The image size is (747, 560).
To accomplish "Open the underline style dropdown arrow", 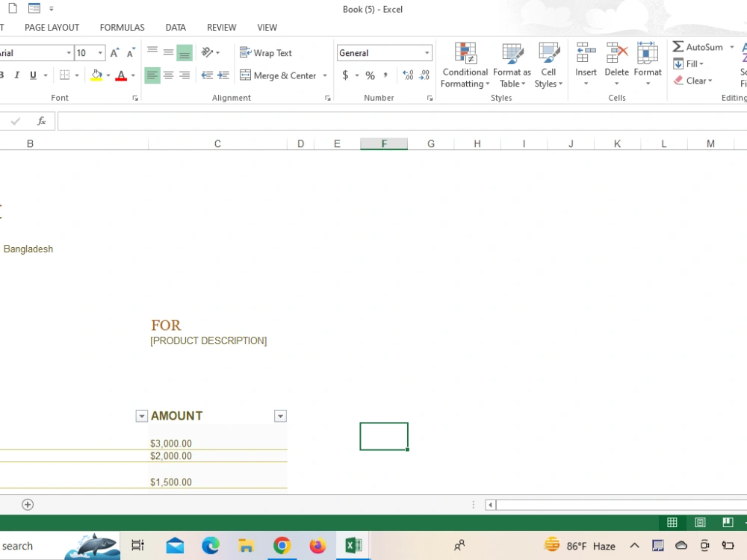I will (x=46, y=75).
